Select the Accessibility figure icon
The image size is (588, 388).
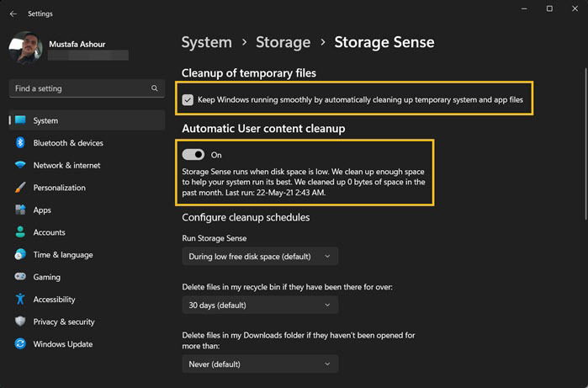pyautogui.click(x=20, y=299)
